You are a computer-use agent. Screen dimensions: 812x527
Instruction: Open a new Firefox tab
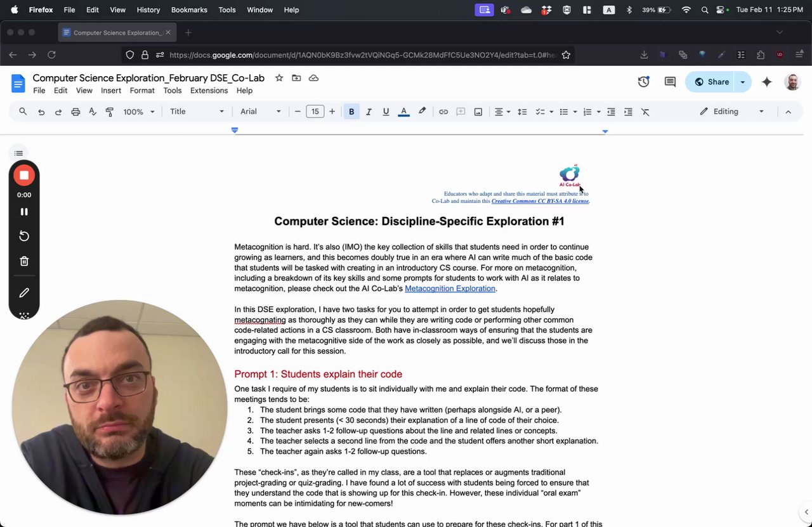[x=188, y=32]
